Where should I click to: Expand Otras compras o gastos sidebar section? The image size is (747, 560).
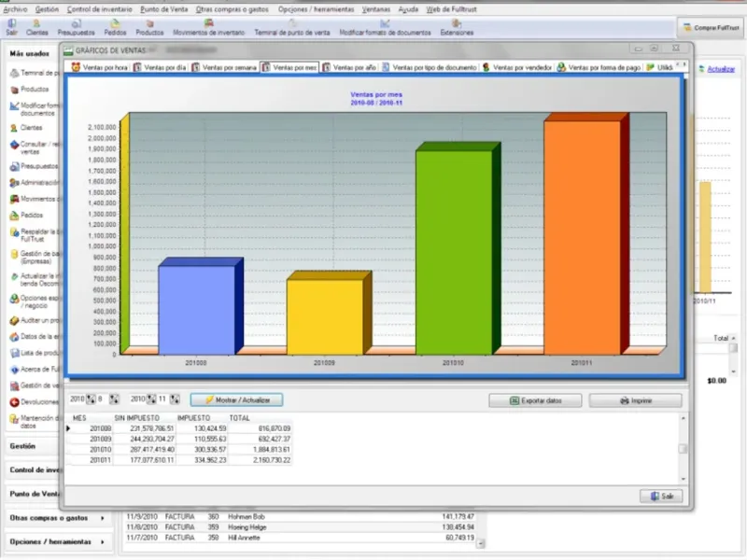pos(57,518)
